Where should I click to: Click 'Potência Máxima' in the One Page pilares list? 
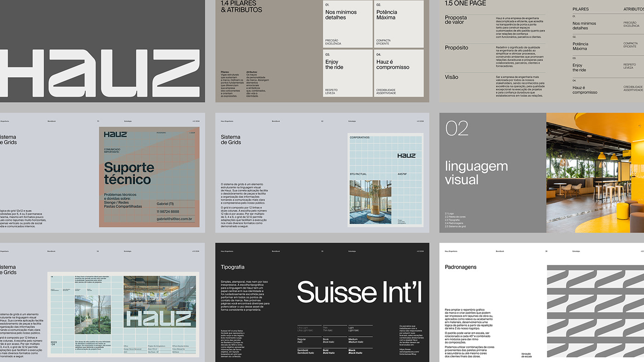coord(580,46)
